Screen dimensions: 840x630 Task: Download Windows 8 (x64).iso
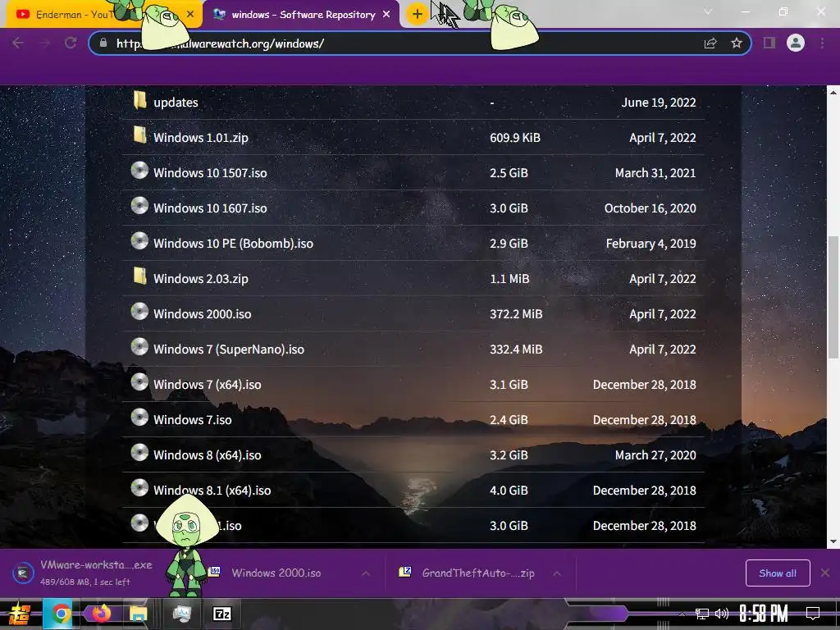[208, 455]
